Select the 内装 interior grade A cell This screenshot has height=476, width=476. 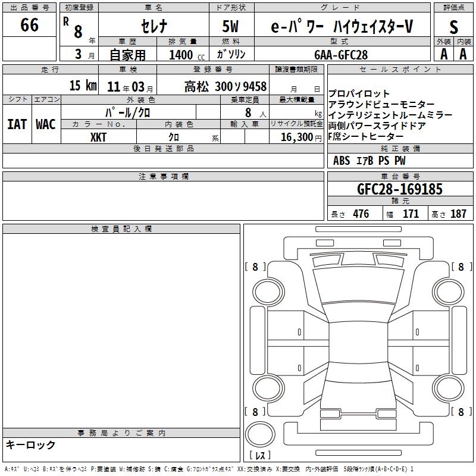click(x=463, y=54)
